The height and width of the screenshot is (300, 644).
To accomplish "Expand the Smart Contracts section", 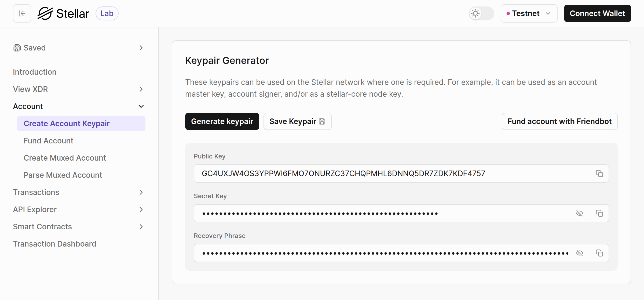I will coord(141,227).
